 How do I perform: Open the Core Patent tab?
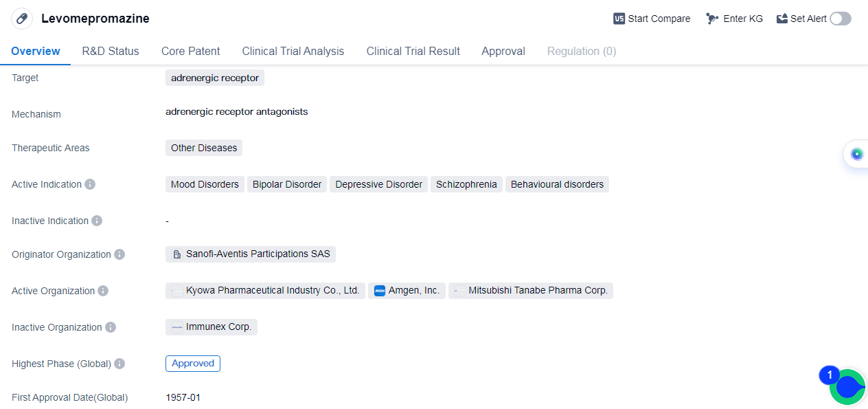click(x=190, y=51)
